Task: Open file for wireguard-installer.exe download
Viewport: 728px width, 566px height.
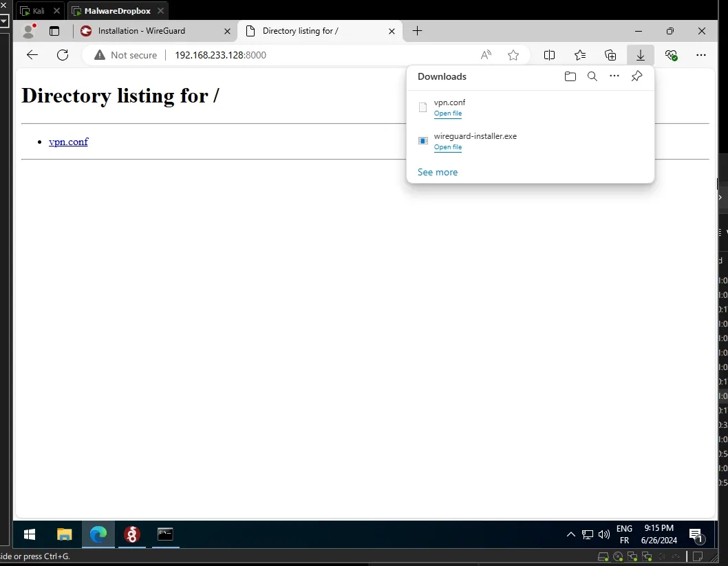Action: point(447,147)
